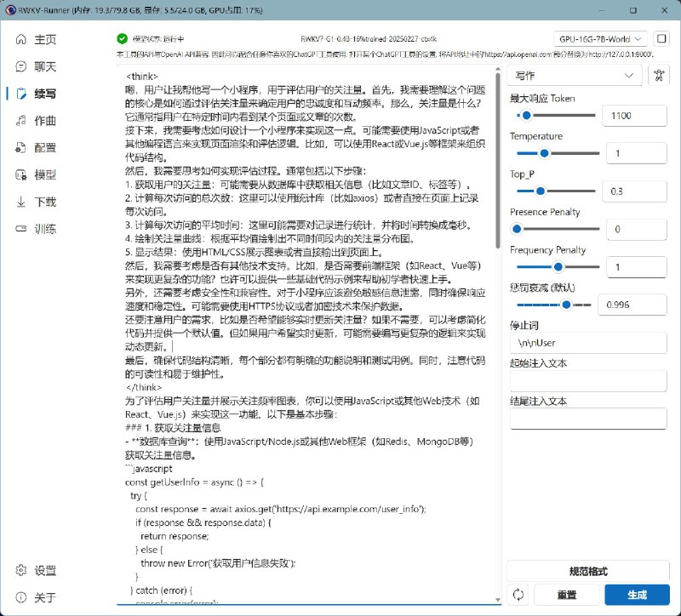This screenshot has width=681, height=616.
Task: Click the 'const getUserInfo = async () => {' line
Action: point(195,482)
